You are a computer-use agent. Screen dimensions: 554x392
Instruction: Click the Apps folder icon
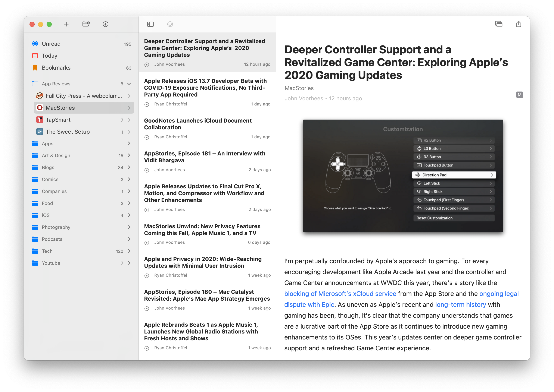click(35, 144)
